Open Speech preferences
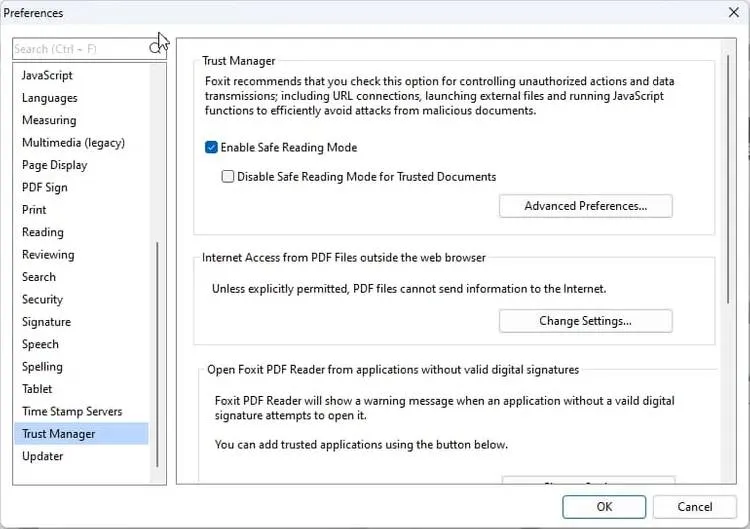The width and height of the screenshot is (750, 529). (81, 344)
